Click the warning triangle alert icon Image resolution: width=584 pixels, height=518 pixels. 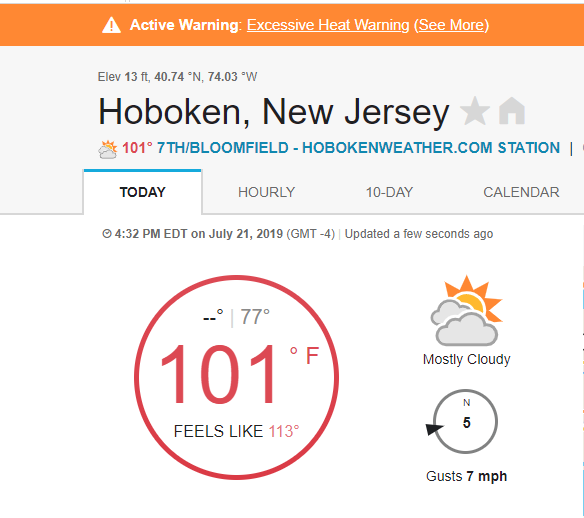(111, 25)
